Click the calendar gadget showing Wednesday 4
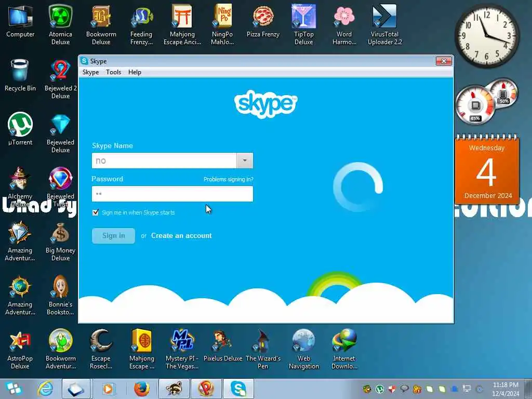The width and height of the screenshot is (532, 399). click(487, 169)
